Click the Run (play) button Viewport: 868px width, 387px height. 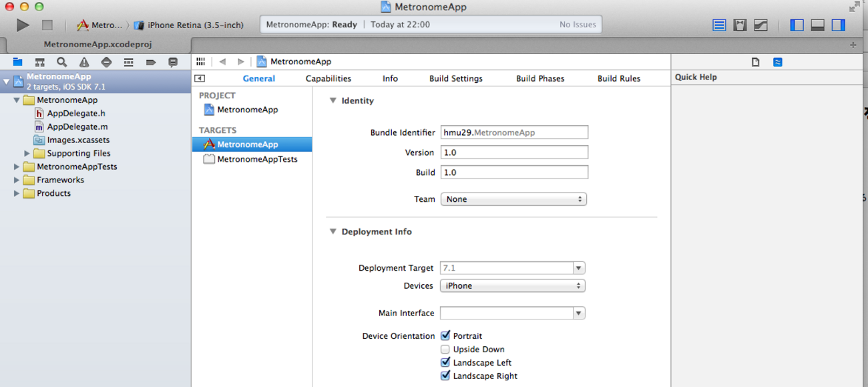23,25
